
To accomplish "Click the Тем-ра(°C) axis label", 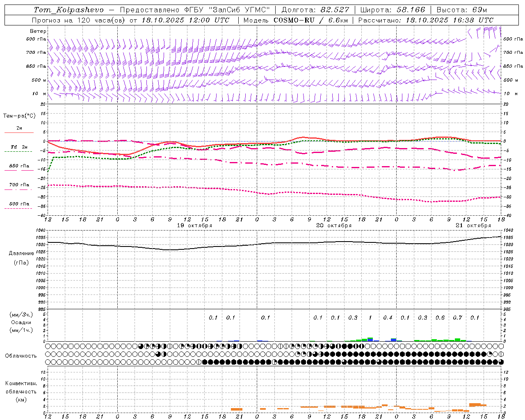I will point(19,116).
